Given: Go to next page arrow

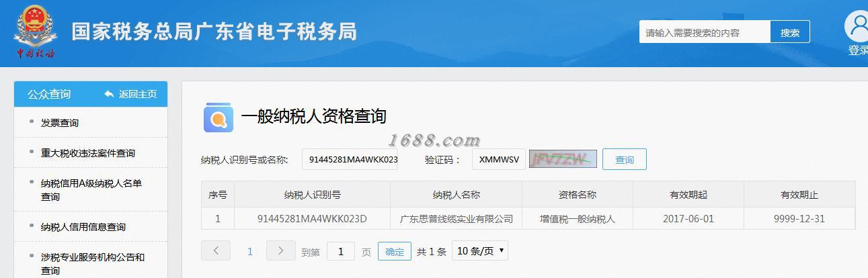Looking at the screenshot, I should point(281,250).
